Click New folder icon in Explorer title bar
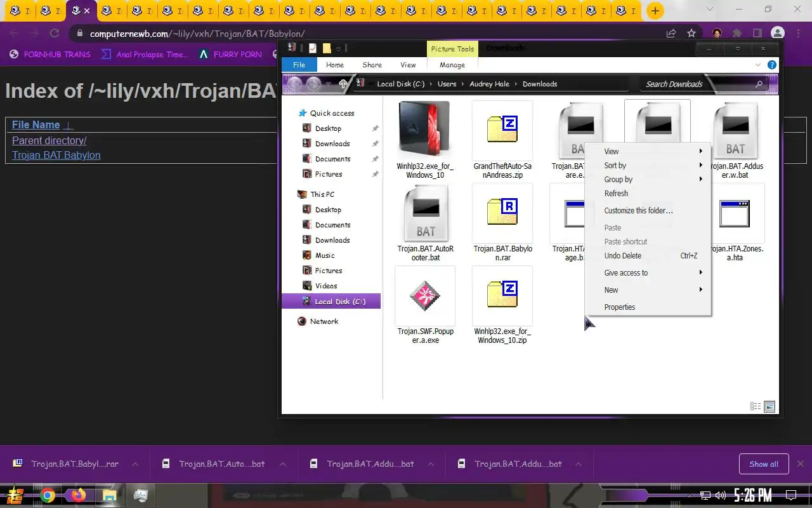The width and height of the screenshot is (812, 508). [327, 48]
